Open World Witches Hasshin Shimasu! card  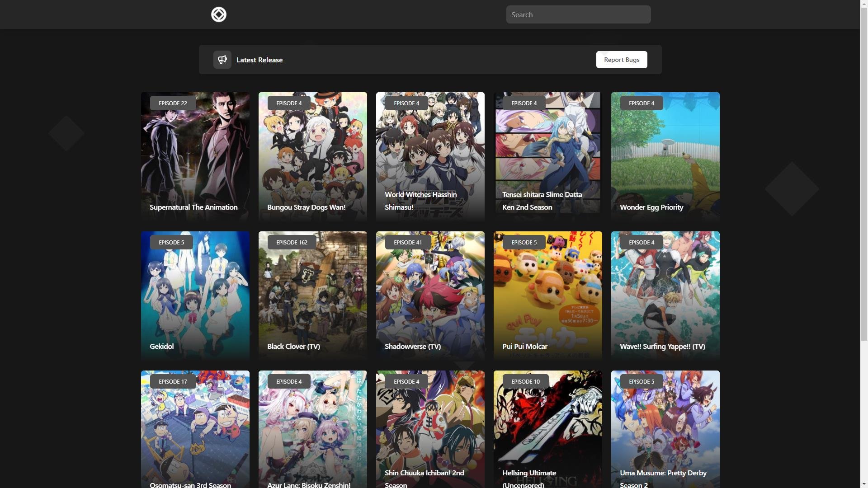tap(430, 156)
